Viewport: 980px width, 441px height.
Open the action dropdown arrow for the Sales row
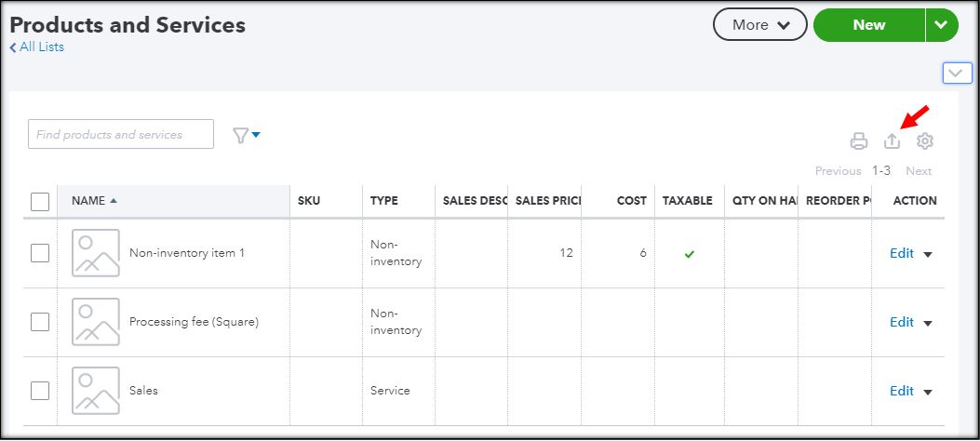(x=927, y=392)
